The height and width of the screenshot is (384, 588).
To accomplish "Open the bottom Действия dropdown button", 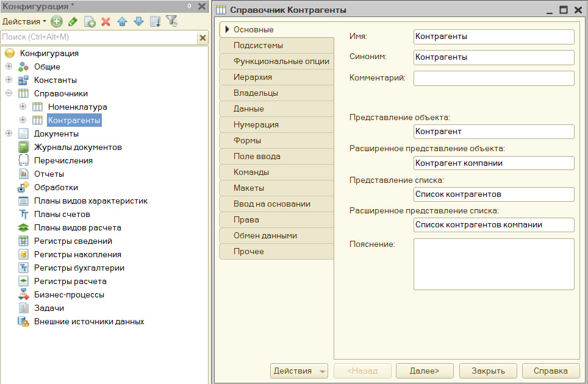I will 299,371.
